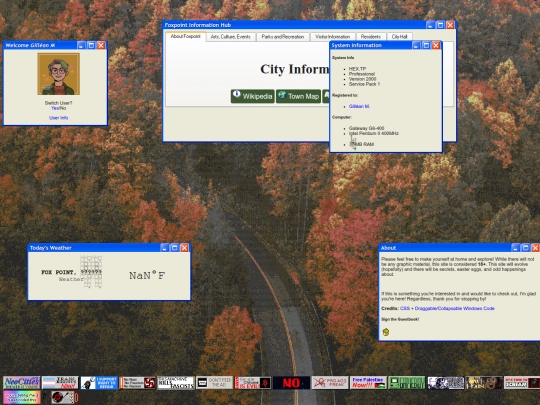Close the Welcome window

pos(101,45)
